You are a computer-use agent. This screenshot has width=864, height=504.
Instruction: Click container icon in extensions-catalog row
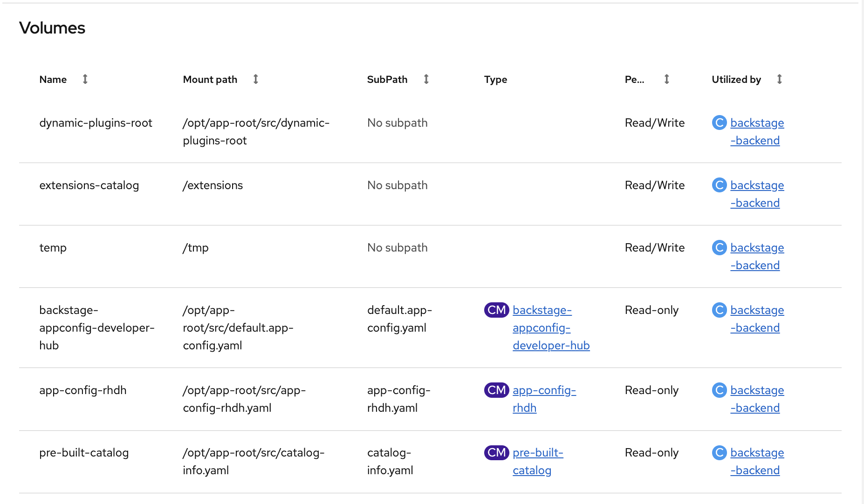pyautogui.click(x=719, y=185)
